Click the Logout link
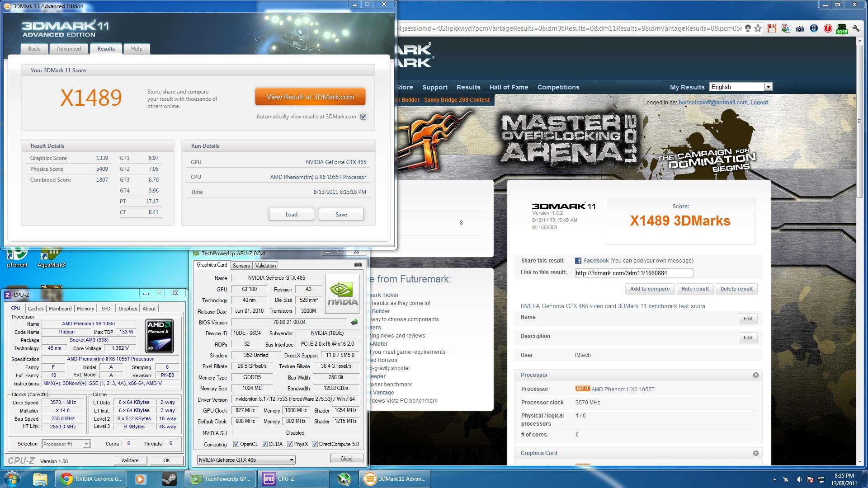This screenshot has height=488, width=868. point(759,103)
